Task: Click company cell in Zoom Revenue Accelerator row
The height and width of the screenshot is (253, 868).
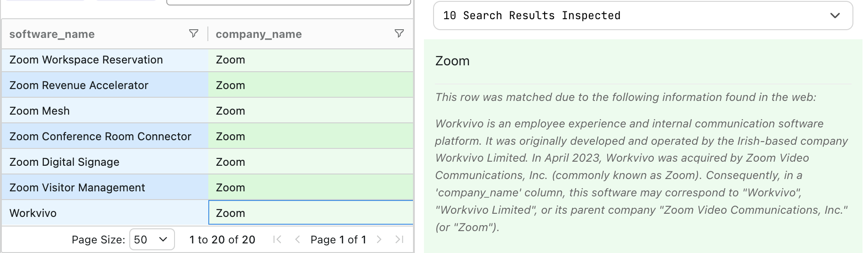Action: [311, 85]
